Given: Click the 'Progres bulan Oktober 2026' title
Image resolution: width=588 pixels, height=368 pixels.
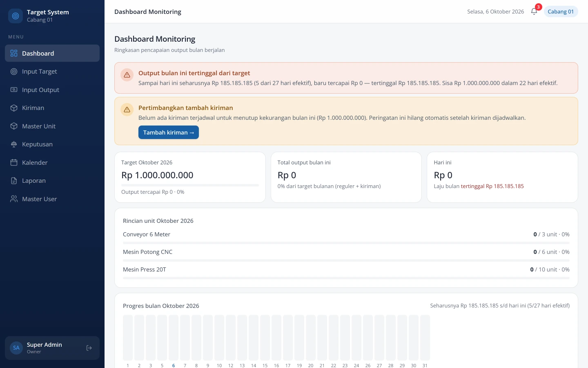Looking at the screenshot, I should (x=161, y=306).
